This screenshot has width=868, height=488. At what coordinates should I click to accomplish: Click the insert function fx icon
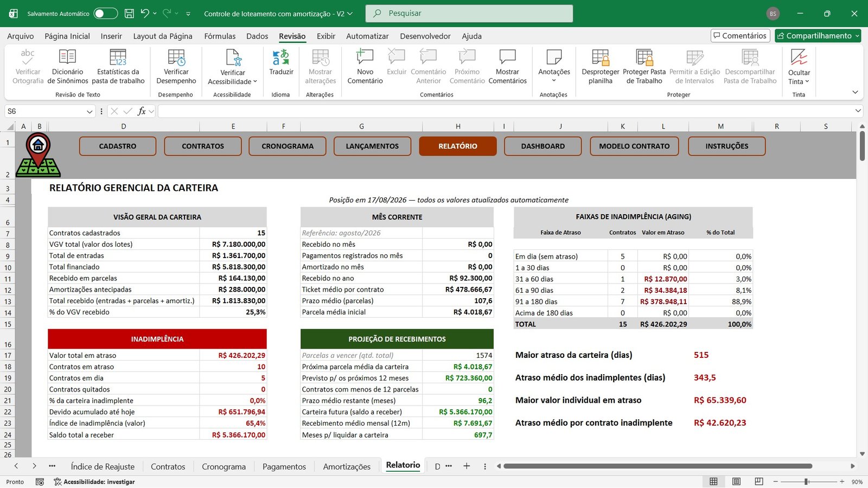pos(142,111)
